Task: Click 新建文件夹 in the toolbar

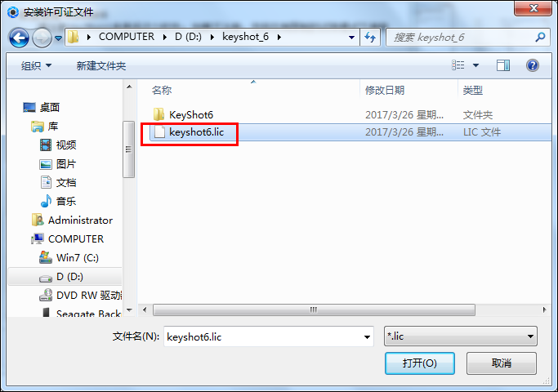Action: pyautogui.click(x=101, y=66)
